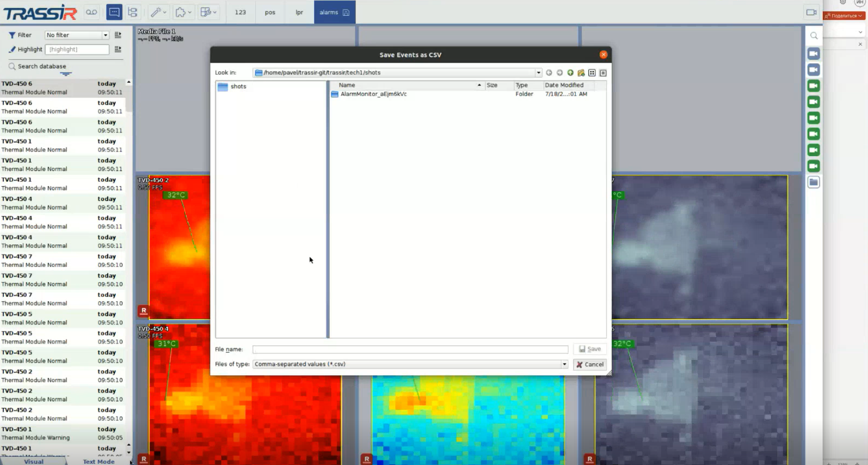Click Search database
This screenshot has width=868, height=465.
coord(42,66)
